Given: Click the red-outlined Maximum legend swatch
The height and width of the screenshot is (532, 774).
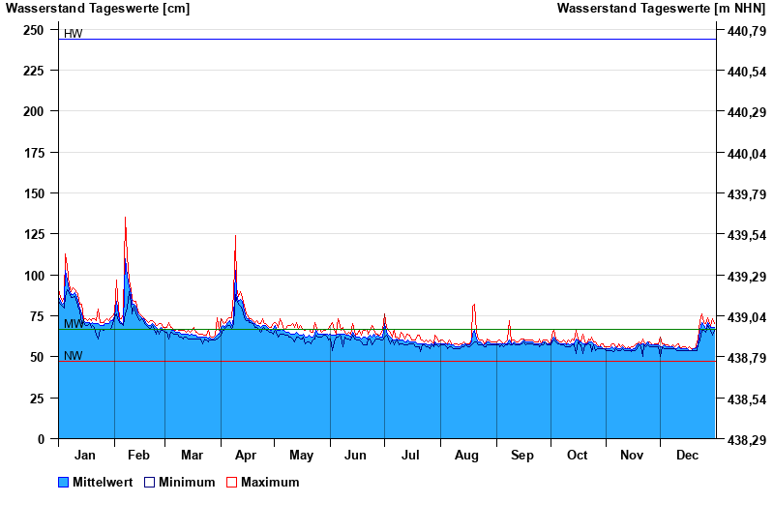Looking at the screenshot, I should point(231,482).
